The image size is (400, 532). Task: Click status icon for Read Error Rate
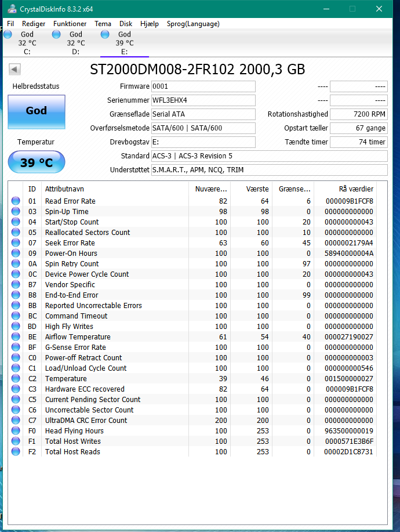pos(16,201)
